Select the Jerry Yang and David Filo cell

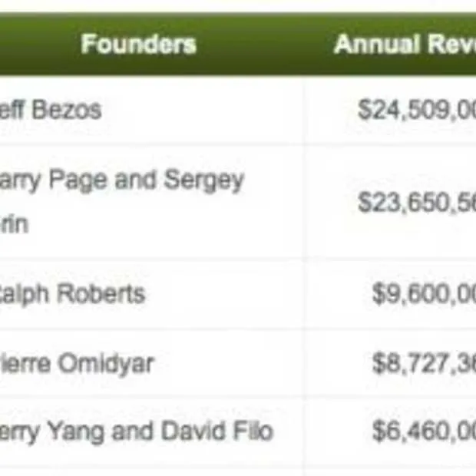pyautogui.click(x=136, y=431)
